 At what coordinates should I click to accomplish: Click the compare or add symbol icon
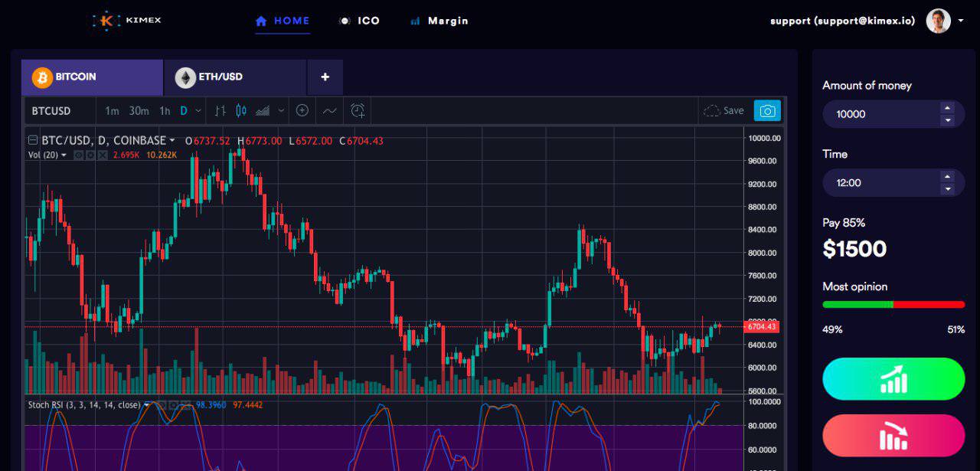click(x=302, y=111)
